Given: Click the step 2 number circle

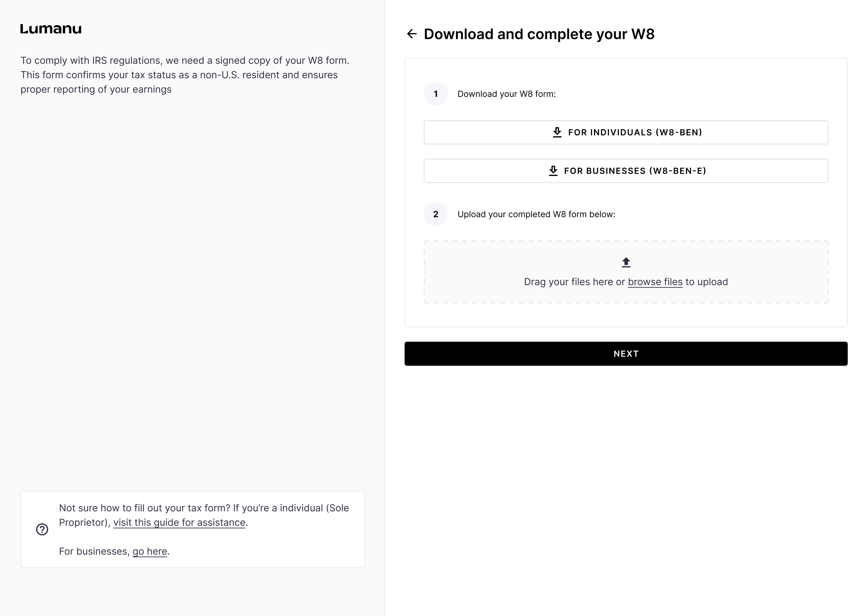Looking at the screenshot, I should coord(436,214).
